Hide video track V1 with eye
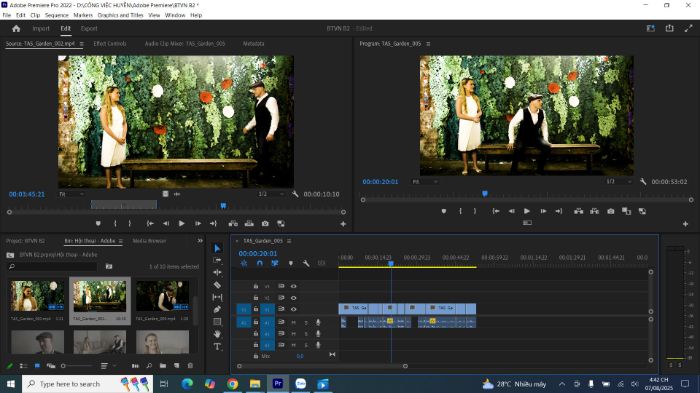This screenshot has height=393, width=700. coord(293,309)
